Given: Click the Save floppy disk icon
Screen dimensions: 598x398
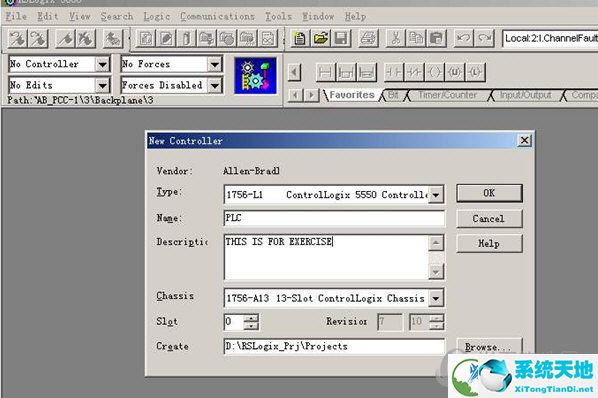Looking at the screenshot, I should pyautogui.click(x=341, y=39).
